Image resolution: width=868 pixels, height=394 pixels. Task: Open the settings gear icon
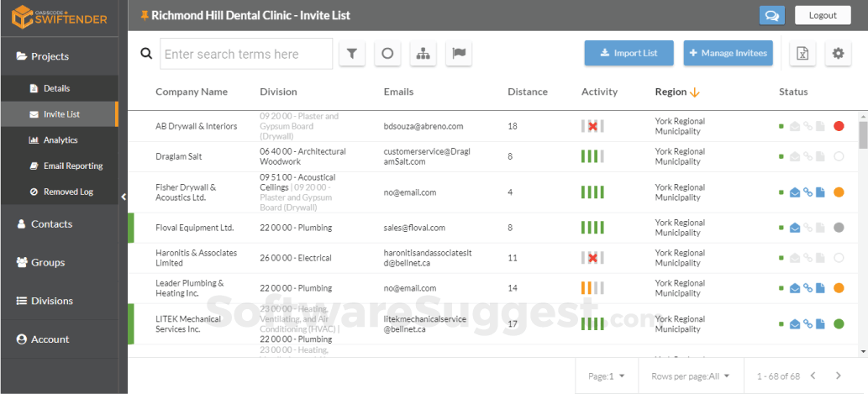click(838, 54)
